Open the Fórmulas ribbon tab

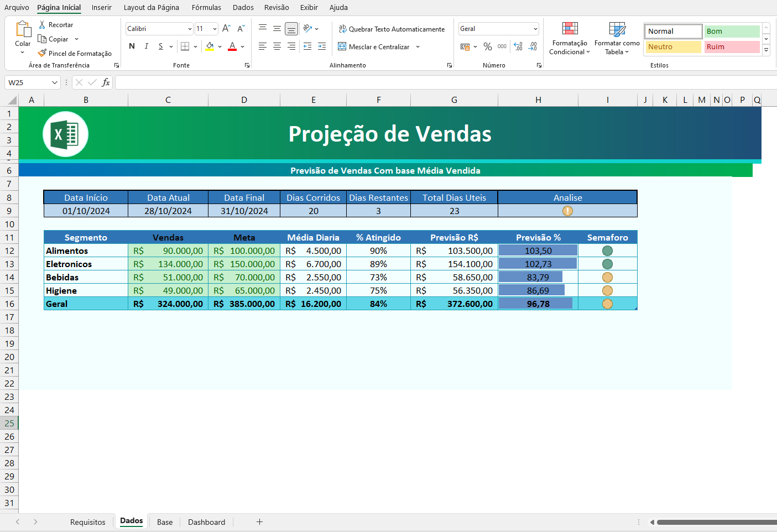(x=206, y=8)
